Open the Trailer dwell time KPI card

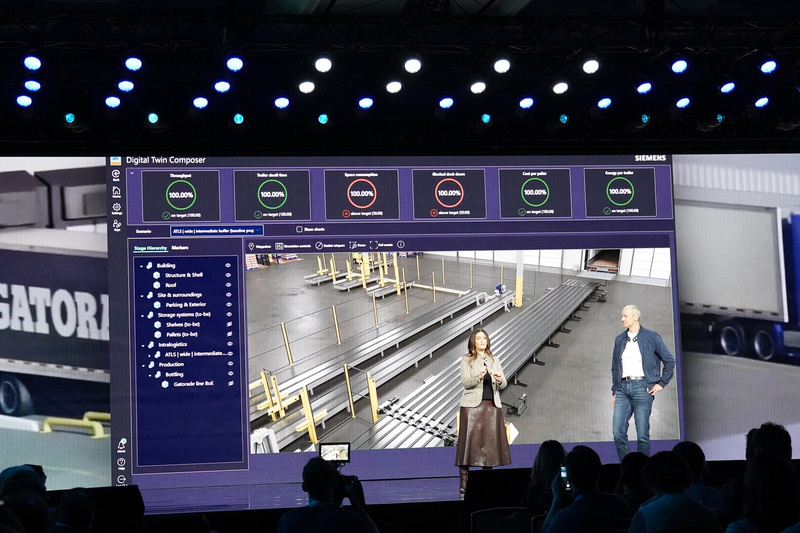pyautogui.click(x=272, y=195)
